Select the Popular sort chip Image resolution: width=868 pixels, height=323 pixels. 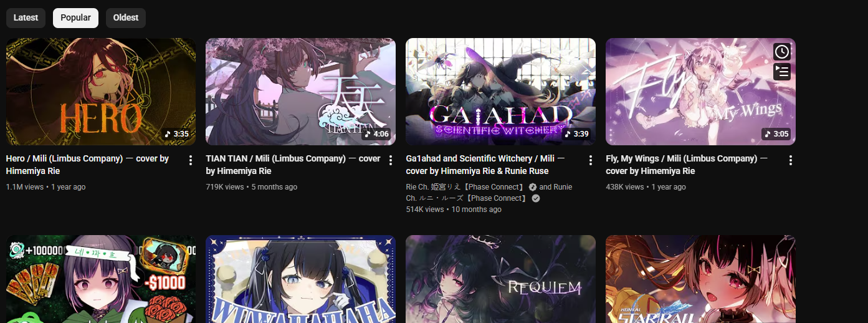pos(75,17)
